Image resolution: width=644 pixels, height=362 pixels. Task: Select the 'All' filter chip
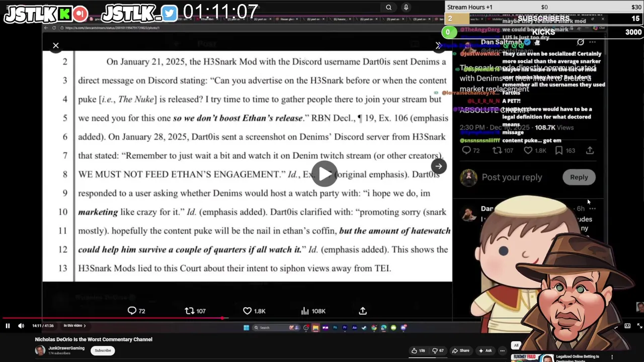pos(516,345)
